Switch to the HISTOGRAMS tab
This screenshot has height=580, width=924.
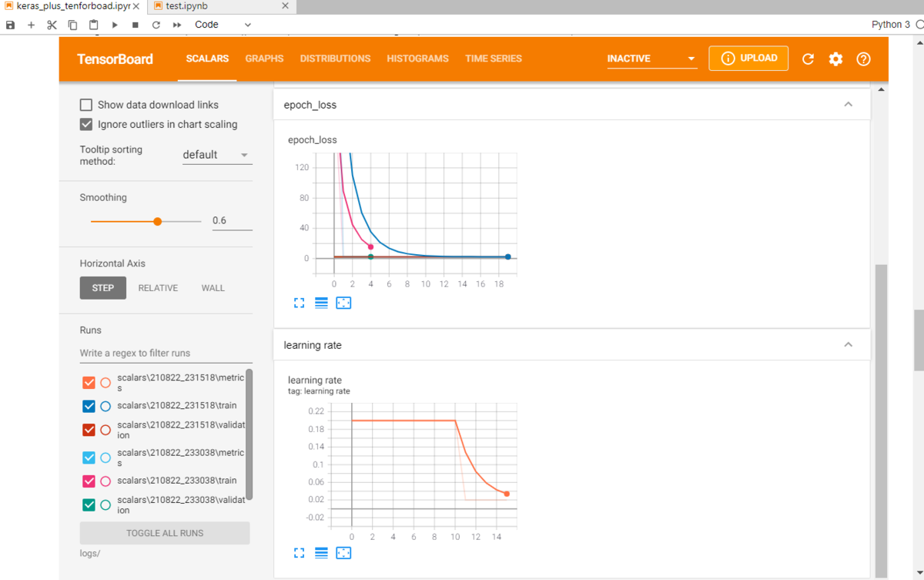pos(417,59)
